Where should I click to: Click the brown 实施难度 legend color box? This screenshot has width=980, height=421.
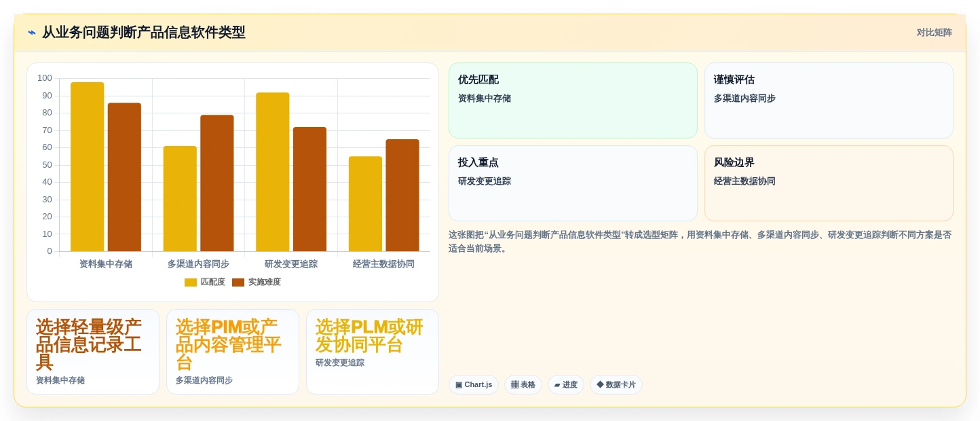click(238, 282)
